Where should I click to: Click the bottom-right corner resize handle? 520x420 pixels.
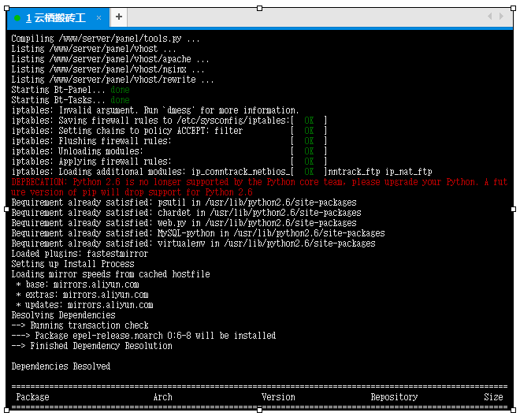(514, 410)
